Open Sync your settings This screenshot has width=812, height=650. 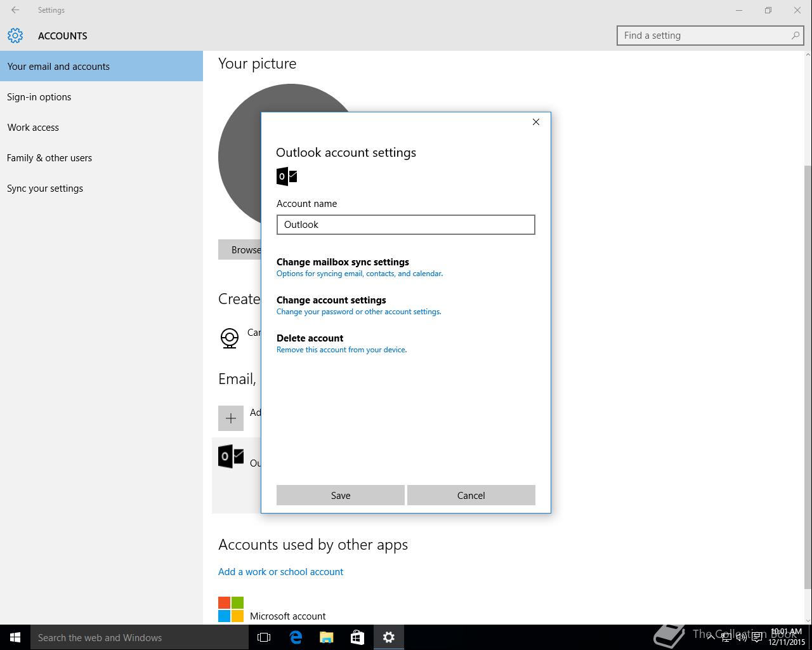pos(101,188)
